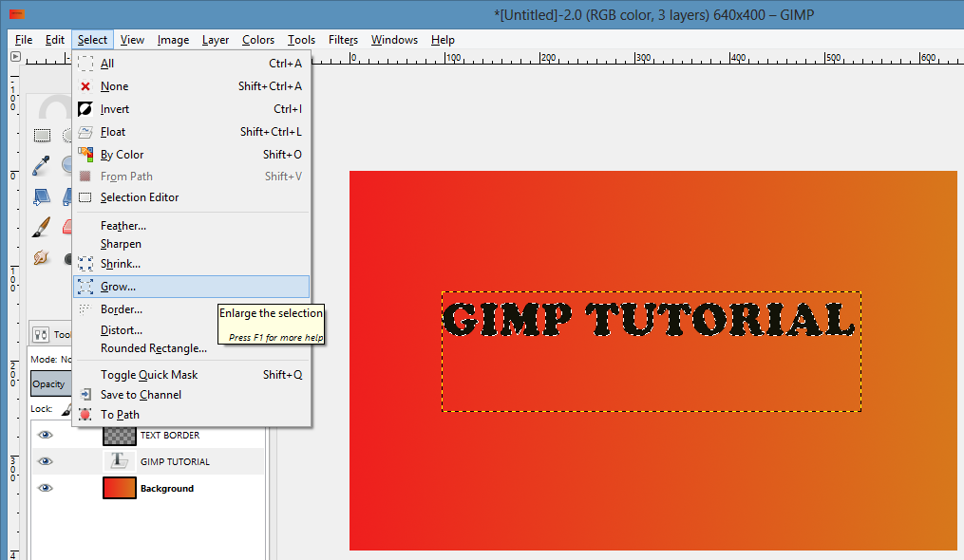
Task: Open the Tool Options tab icon
Action: click(x=41, y=334)
